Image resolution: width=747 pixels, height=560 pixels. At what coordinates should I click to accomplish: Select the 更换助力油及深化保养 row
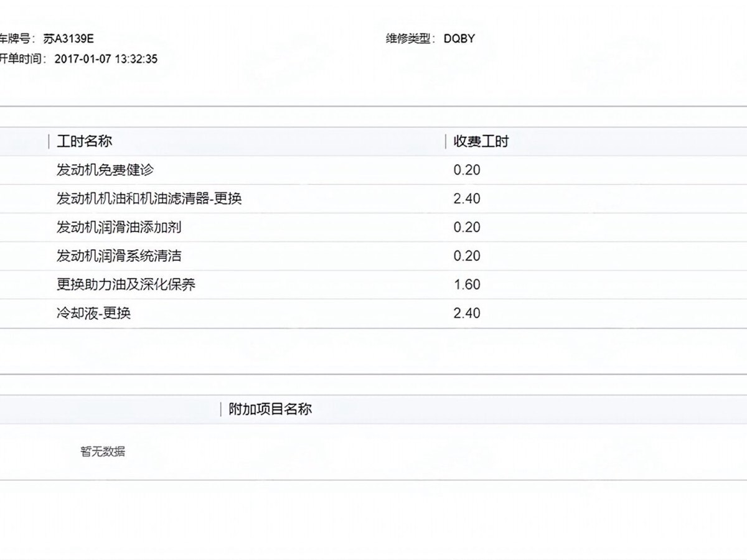tap(126, 284)
